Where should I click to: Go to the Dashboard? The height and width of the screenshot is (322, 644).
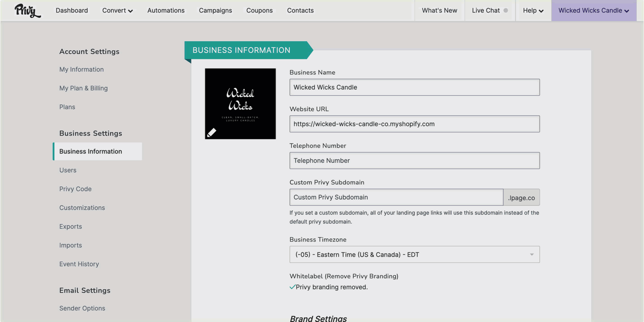pos(72,10)
